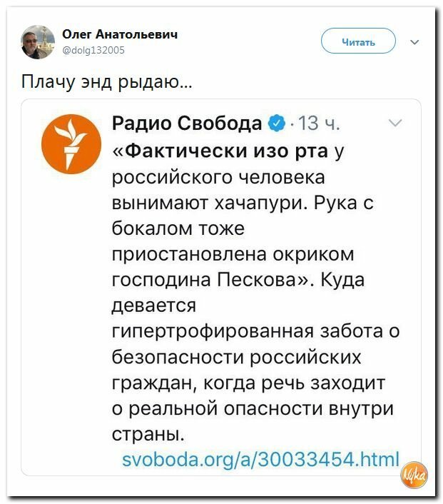Open the 13 ч. timestamp
The width and height of the screenshot is (443, 504).
[319, 123]
